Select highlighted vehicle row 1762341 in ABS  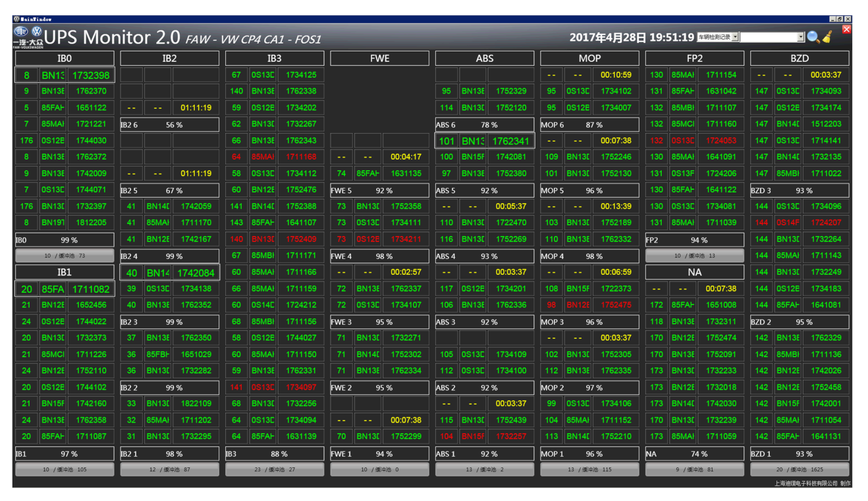[485, 140]
